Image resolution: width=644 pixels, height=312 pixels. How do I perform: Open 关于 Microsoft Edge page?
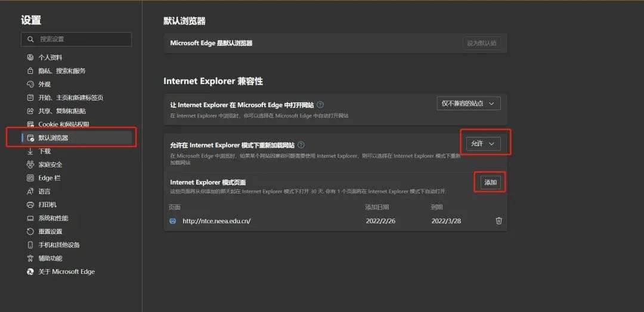click(x=67, y=272)
